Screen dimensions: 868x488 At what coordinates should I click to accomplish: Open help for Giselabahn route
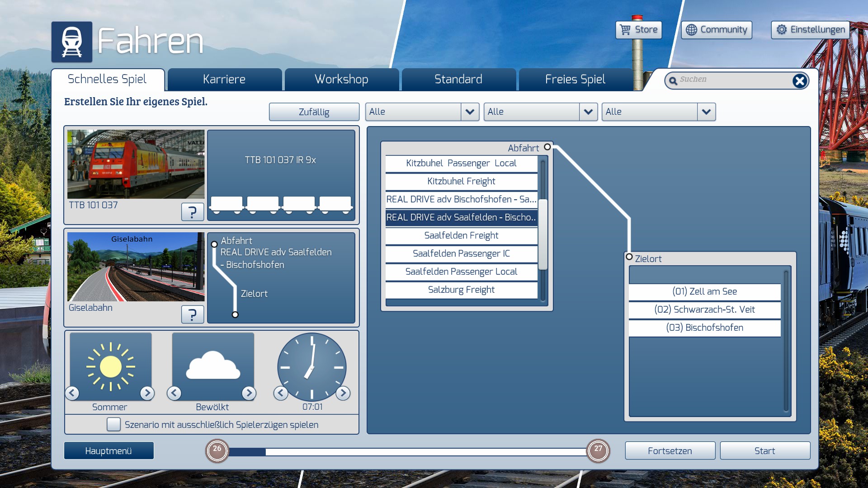(192, 314)
